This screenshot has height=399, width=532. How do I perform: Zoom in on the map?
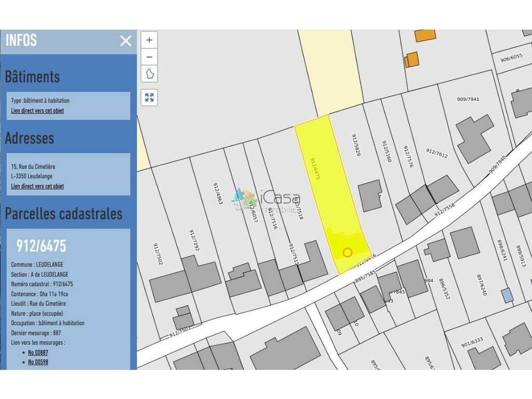(x=150, y=40)
